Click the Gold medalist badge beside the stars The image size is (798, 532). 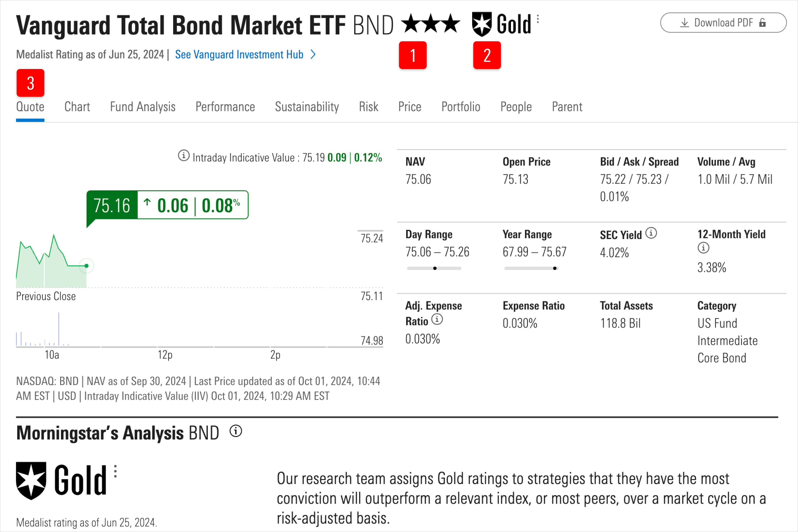tap(482, 23)
